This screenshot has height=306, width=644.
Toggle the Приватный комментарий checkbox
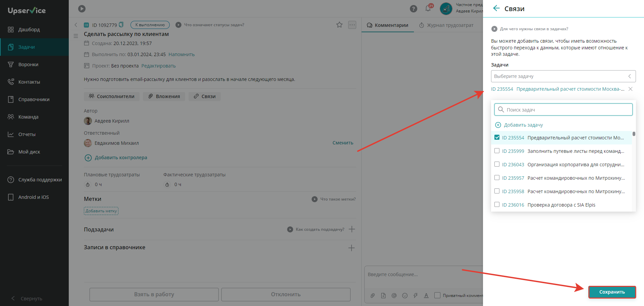pos(437,295)
